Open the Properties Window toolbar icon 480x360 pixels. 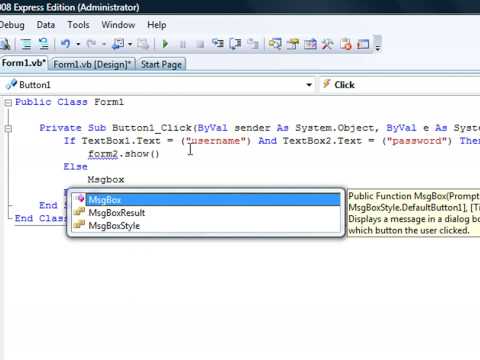(293, 44)
